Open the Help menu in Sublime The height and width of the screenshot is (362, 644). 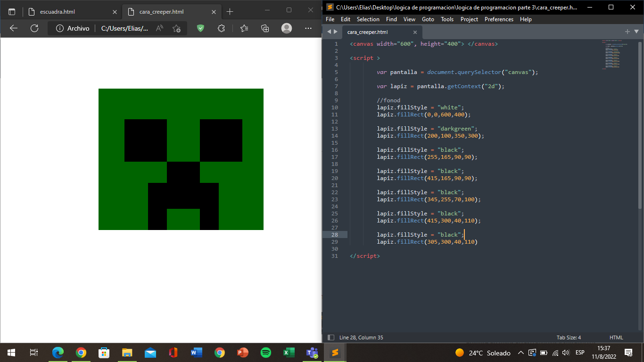coord(526,19)
